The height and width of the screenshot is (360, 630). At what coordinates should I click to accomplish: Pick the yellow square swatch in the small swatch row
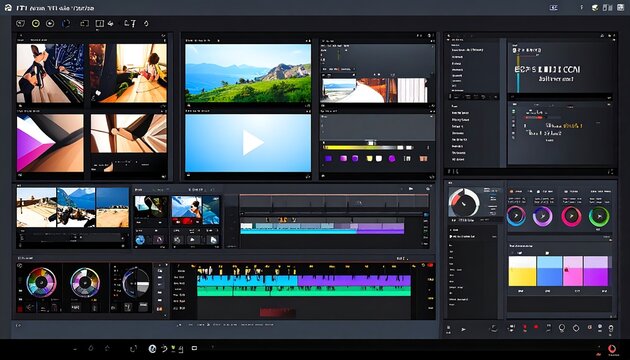pyautogui.click(x=370, y=159)
